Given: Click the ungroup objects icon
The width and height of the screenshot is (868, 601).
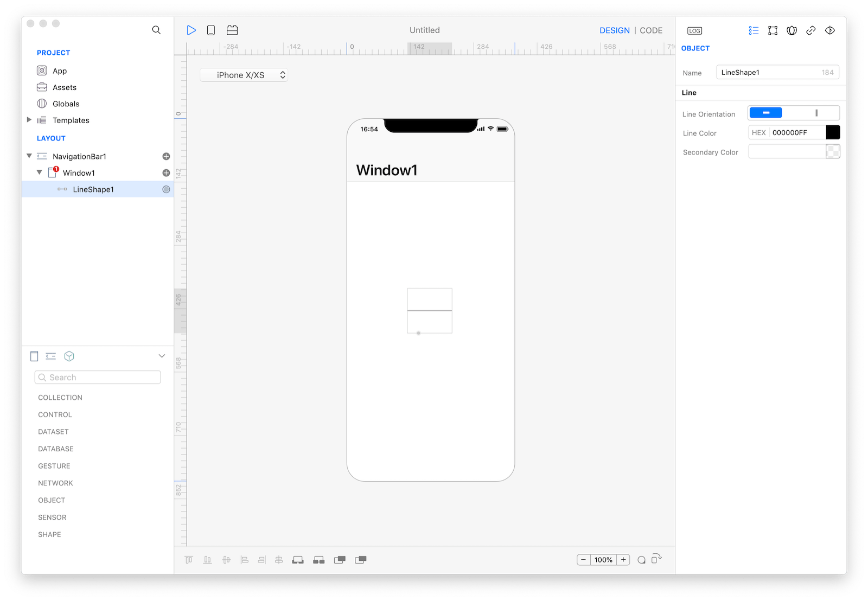Looking at the screenshot, I should (x=319, y=560).
